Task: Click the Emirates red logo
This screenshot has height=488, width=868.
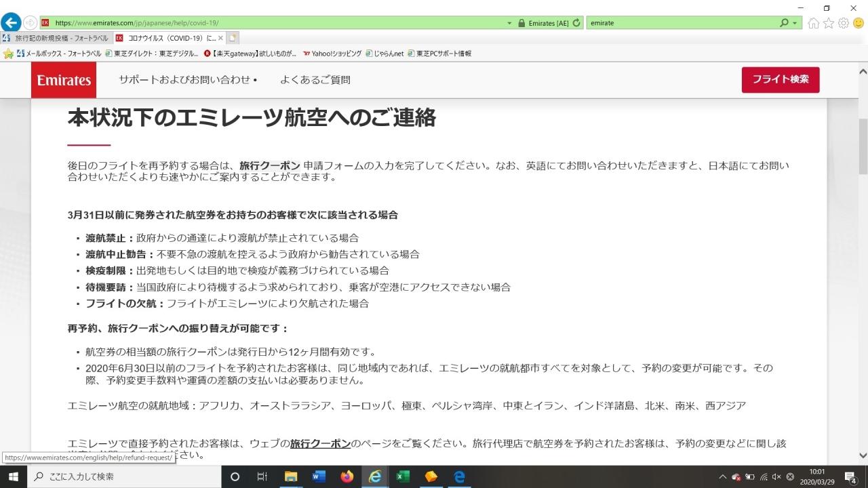Action: click(64, 80)
